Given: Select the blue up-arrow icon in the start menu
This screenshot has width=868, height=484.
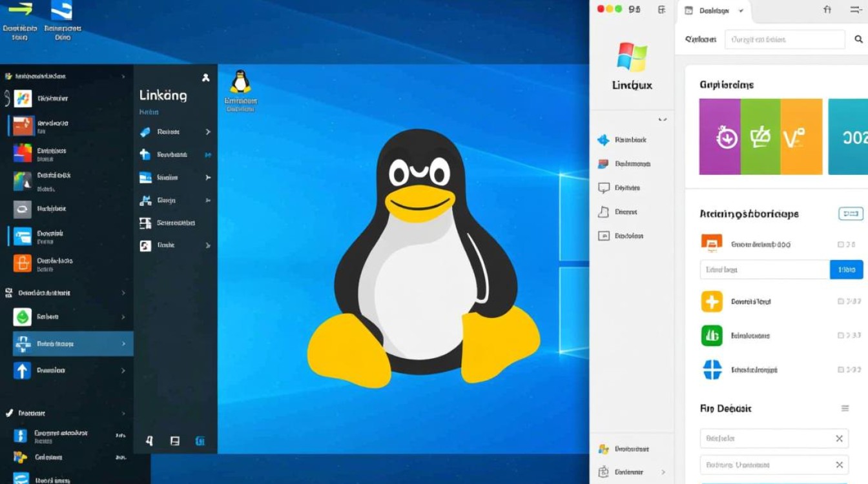Looking at the screenshot, I should coord(23,370).
